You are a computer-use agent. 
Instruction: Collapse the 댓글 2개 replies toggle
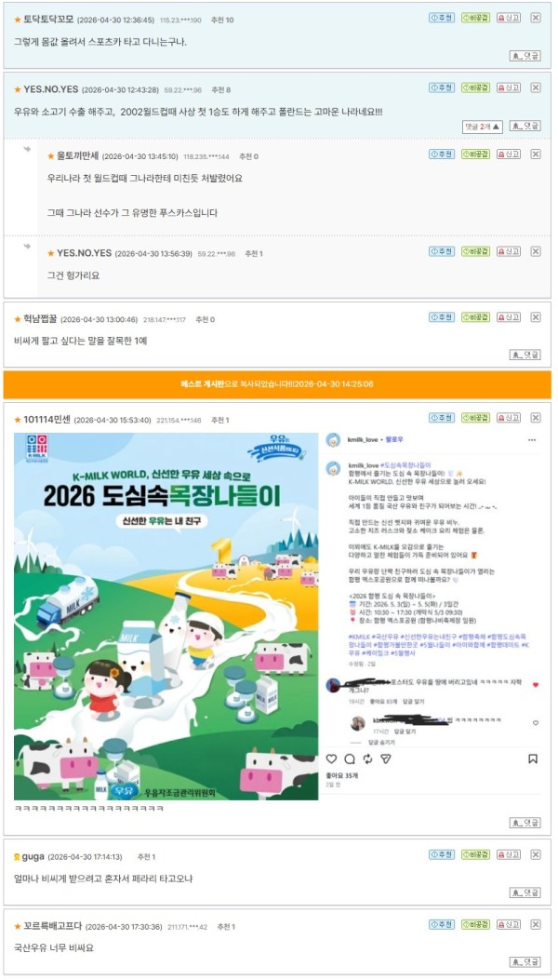(483, 127)
